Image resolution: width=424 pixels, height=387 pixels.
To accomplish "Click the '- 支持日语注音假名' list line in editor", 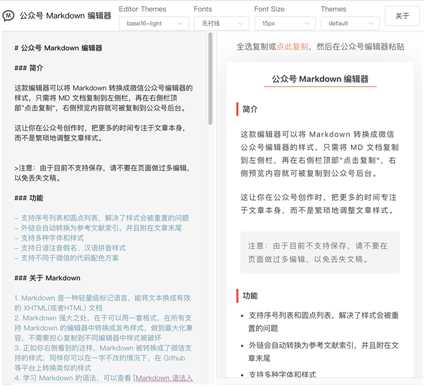I will (70, 248).
